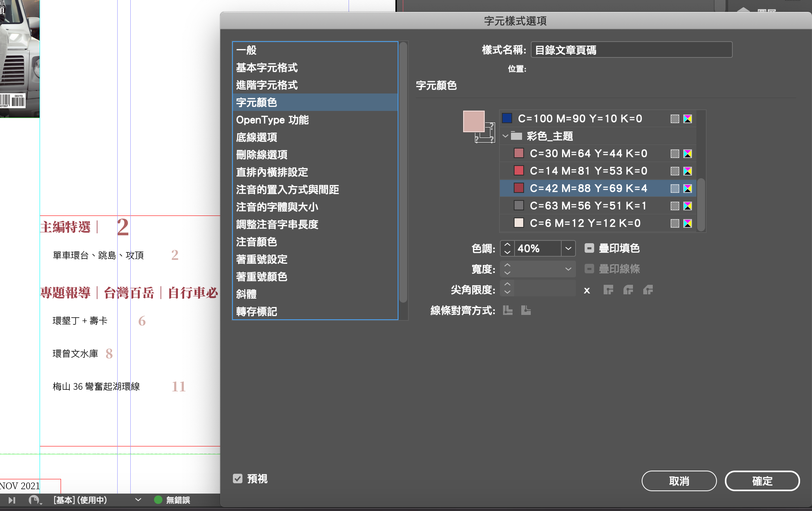Image resolution: width=812 pixels, height=511 pixels.
Task: Toggle the 疊印線條 checkbox
Action: pos(589,269)
